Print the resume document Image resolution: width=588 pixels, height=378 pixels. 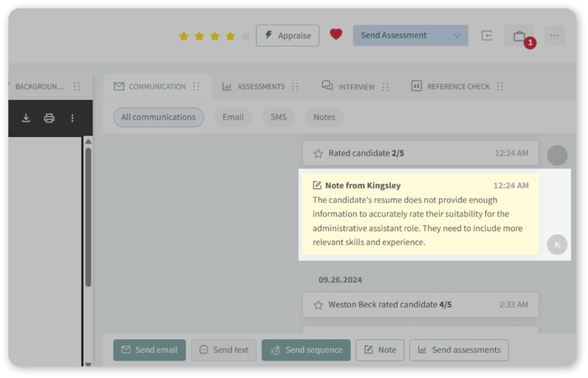pos(49,118)
